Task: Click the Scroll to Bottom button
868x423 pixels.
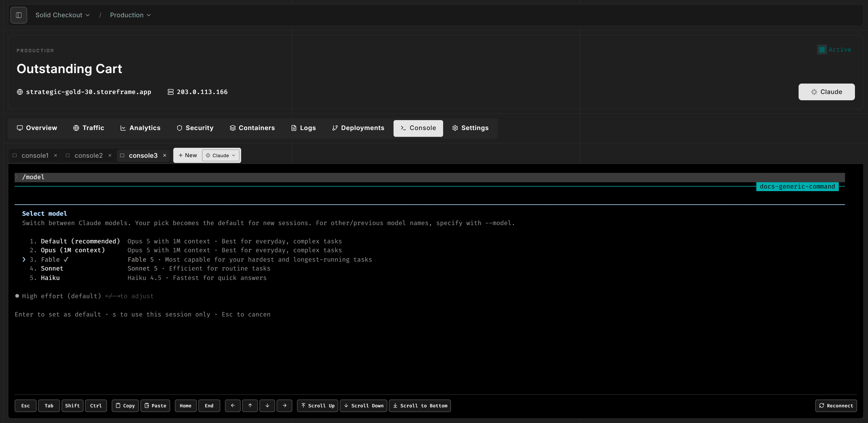Action: pos(420,406)
